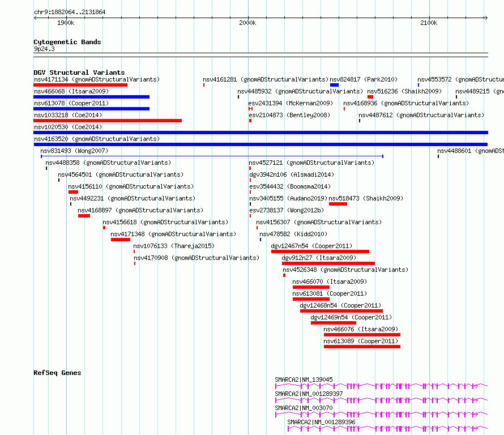The height and width of the screenshot is (435, 504).
Task: Click dgv12468n54 (Cooper2011) label
Action: (340, 305)
